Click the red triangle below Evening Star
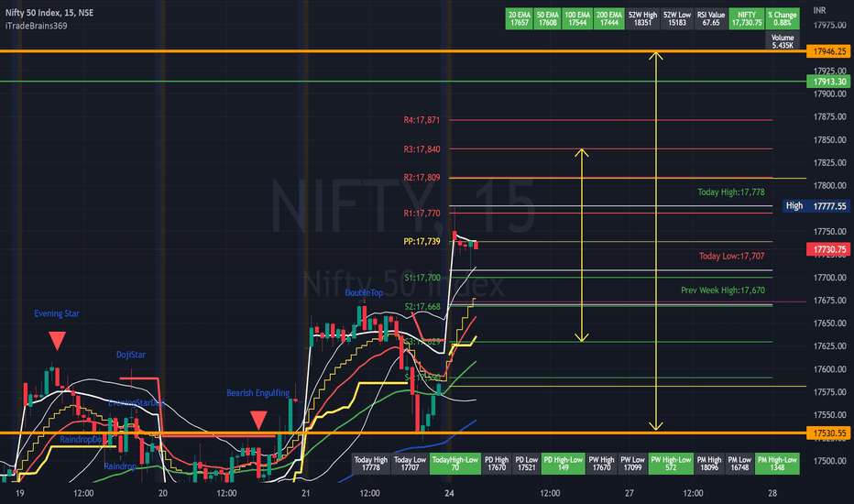 point(57,341)
